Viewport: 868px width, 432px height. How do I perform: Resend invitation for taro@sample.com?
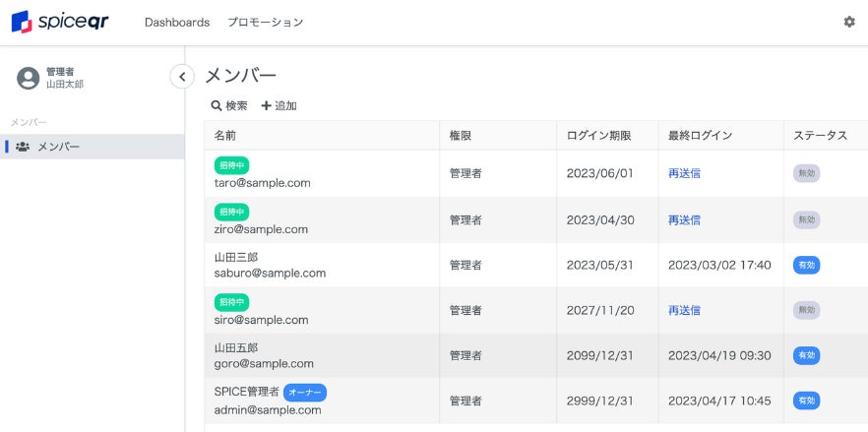coord(684,173)
